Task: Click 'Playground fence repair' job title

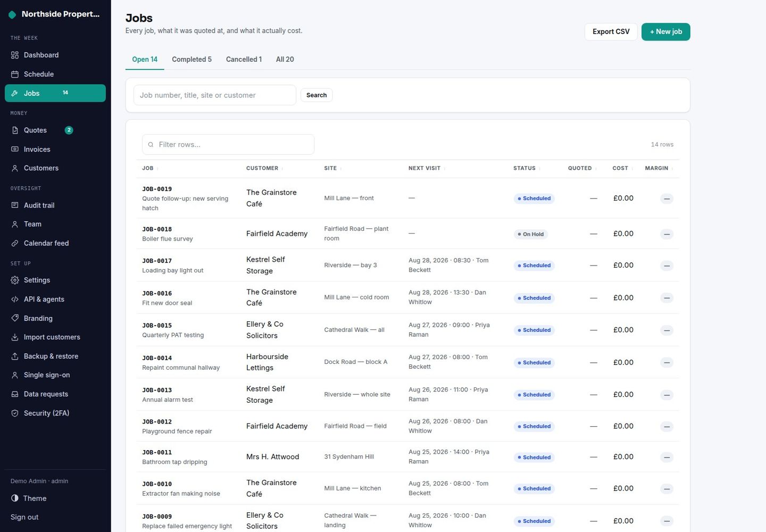Action: (x=177, y=431)
